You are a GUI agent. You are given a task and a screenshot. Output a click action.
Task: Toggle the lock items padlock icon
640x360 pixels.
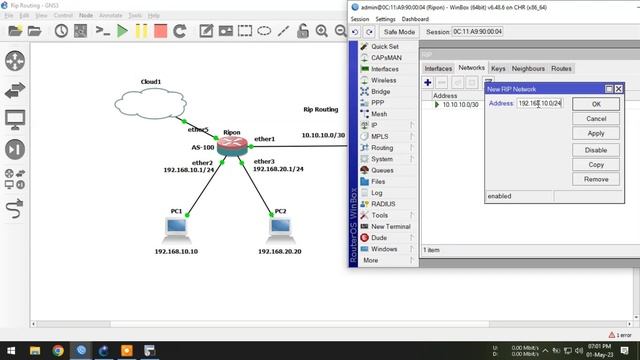click(x=302, y=31)
